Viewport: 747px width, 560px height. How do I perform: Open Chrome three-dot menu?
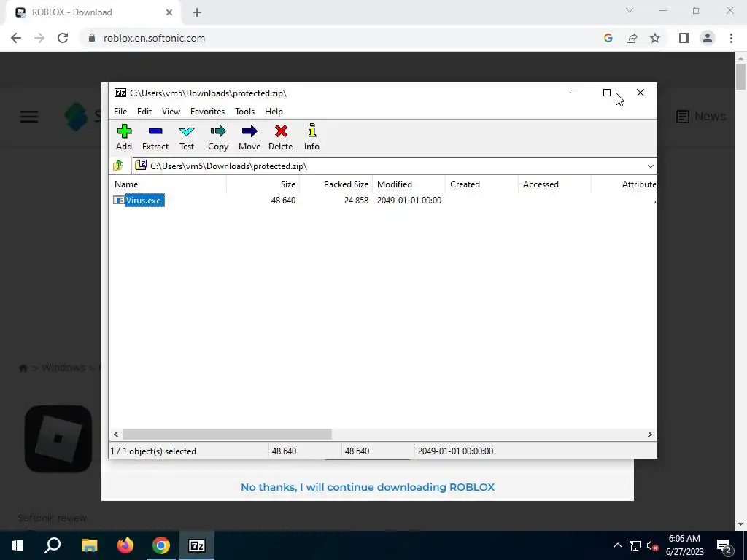click(731, 38)
